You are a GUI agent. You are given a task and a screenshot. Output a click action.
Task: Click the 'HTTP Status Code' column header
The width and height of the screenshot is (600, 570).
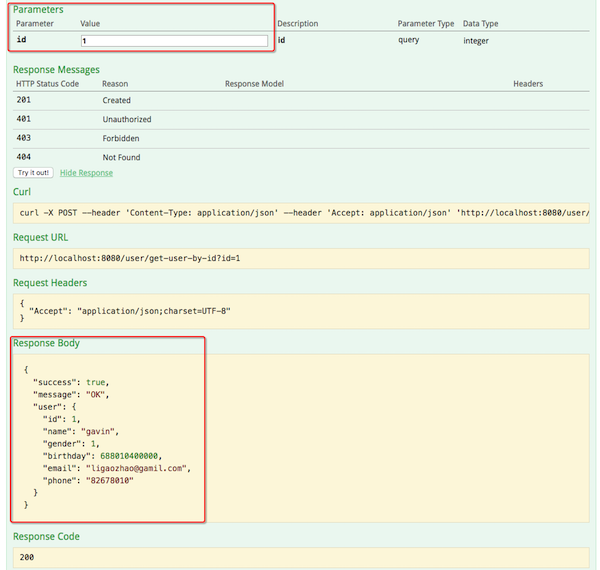[47, 84]
